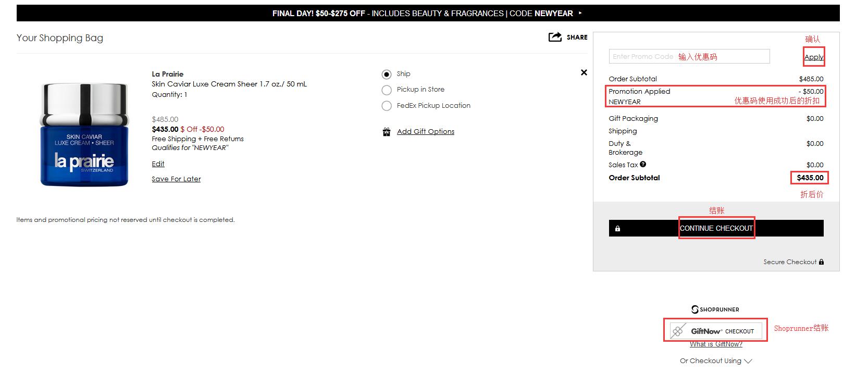
Task: Click the Sales Tax help icon
Action: pyautogui.click(x=643, y=164)
